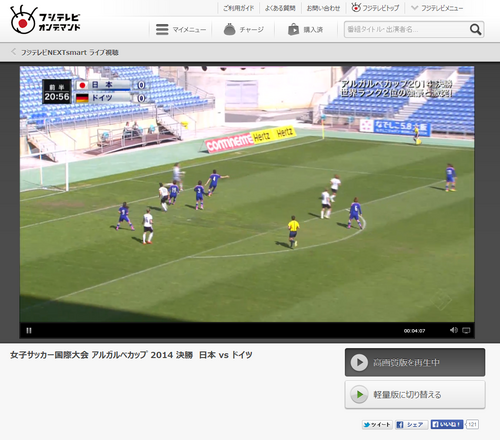The image size is (500, 440).
Task: Go to フジテレビトップ page
Action: point(375,8)
